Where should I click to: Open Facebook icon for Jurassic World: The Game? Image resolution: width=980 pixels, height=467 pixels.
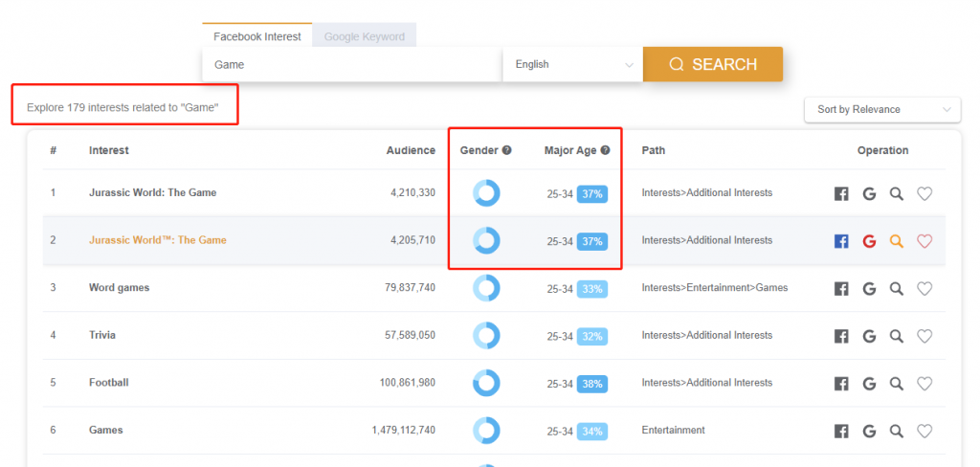pos(841,194)
